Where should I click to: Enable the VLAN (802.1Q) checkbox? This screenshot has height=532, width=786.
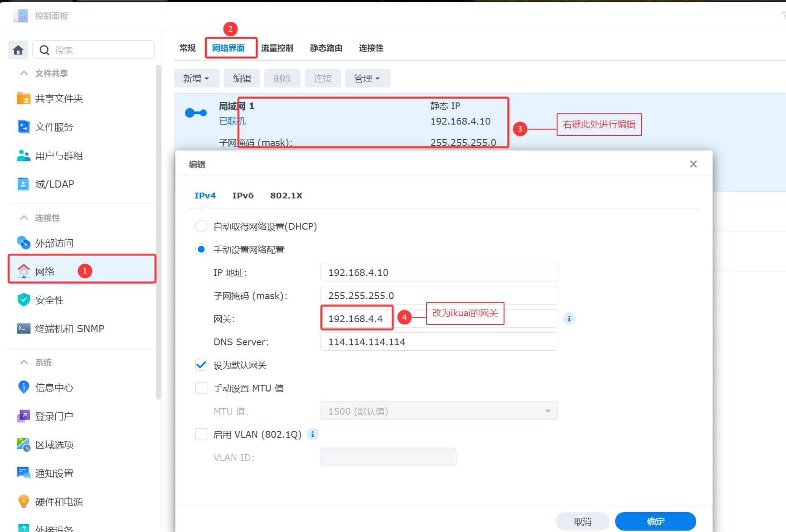[x=201, y=434]
